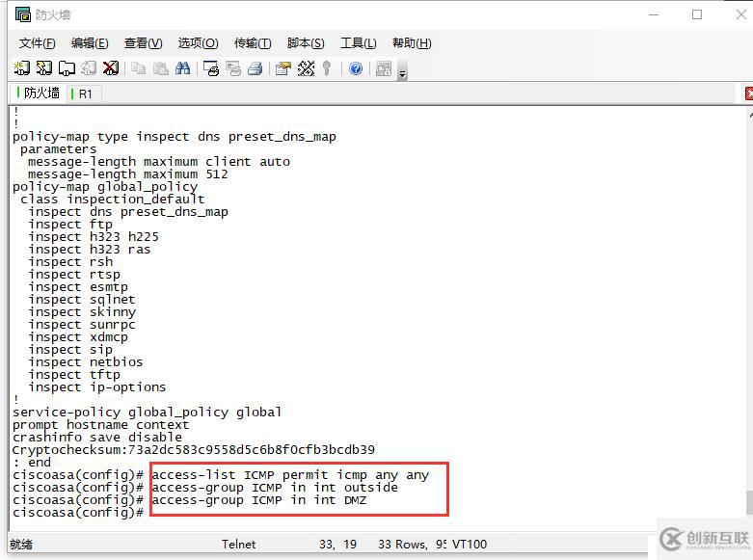Minimize the 防火墙 window
This screenshot has height=560, width=753.
pos(653,14)
